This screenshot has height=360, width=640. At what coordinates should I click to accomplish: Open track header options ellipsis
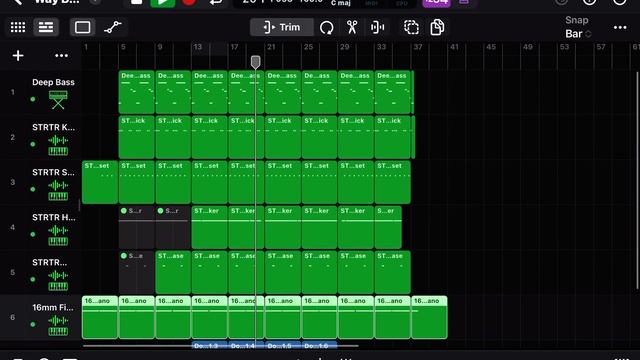(61, 56)
